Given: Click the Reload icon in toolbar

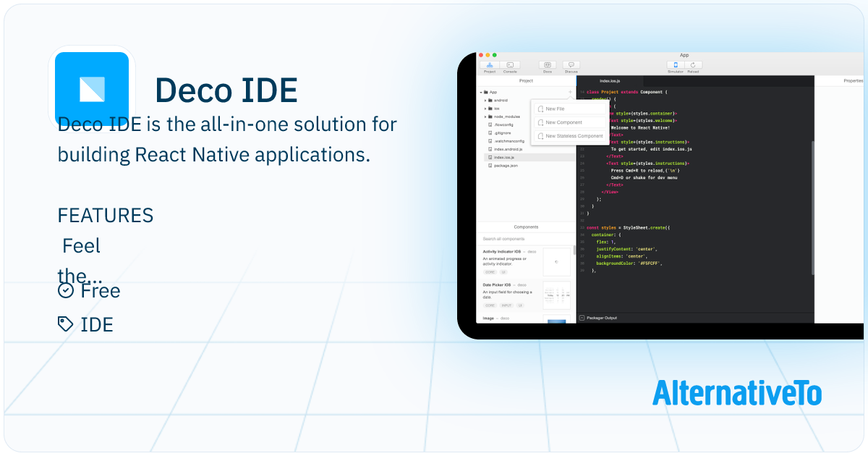Looking at the screenshot, I should (x=693, y=66).
